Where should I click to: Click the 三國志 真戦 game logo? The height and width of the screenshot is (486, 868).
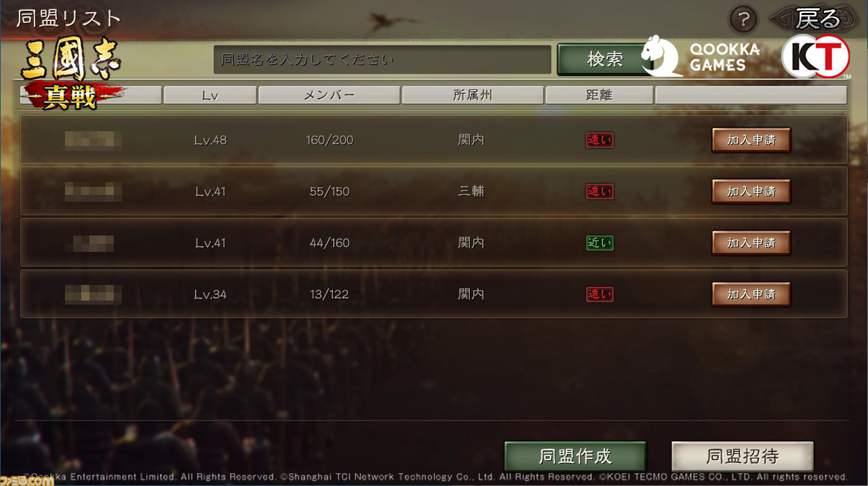71,75
